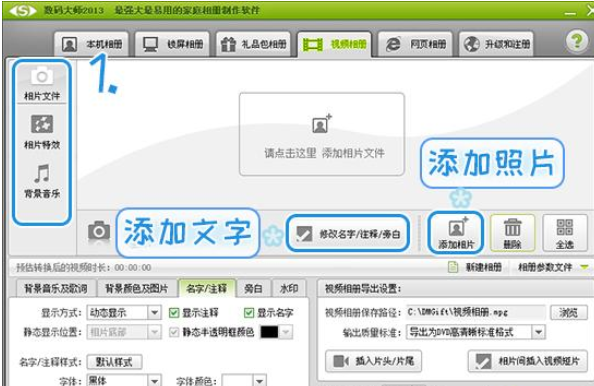Expand the 输出质量标准 dropdown

(538, 332)
